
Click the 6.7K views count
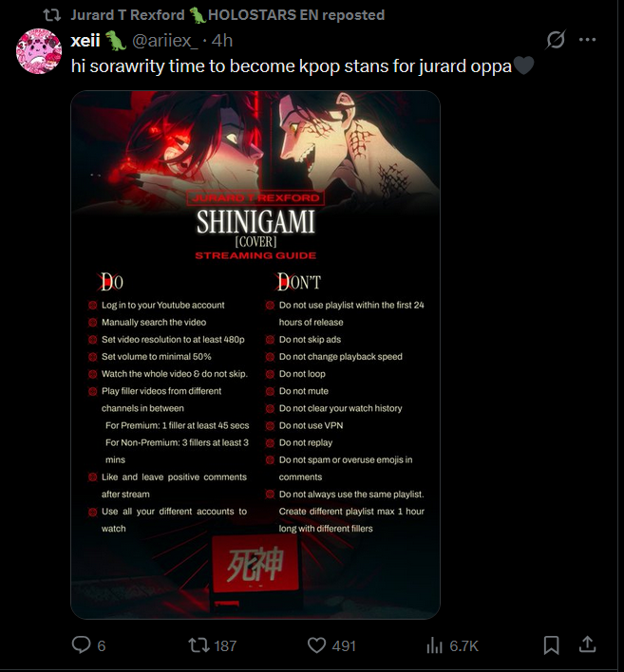tap(463, 645)
